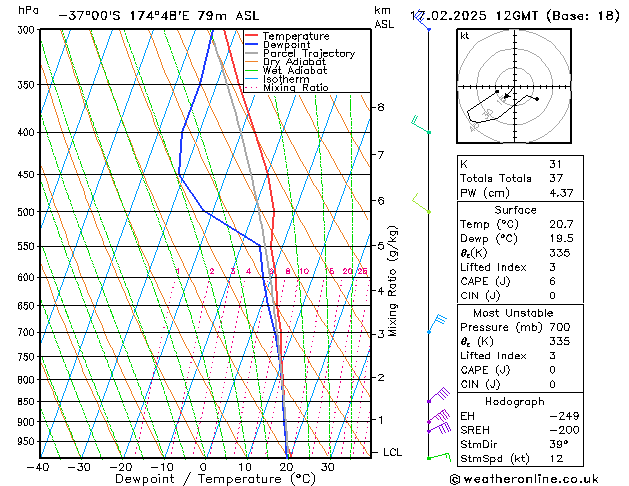Click the StmSpd (kt) value 12
Viewport: 629px width, 486px height.
(556, 458)
